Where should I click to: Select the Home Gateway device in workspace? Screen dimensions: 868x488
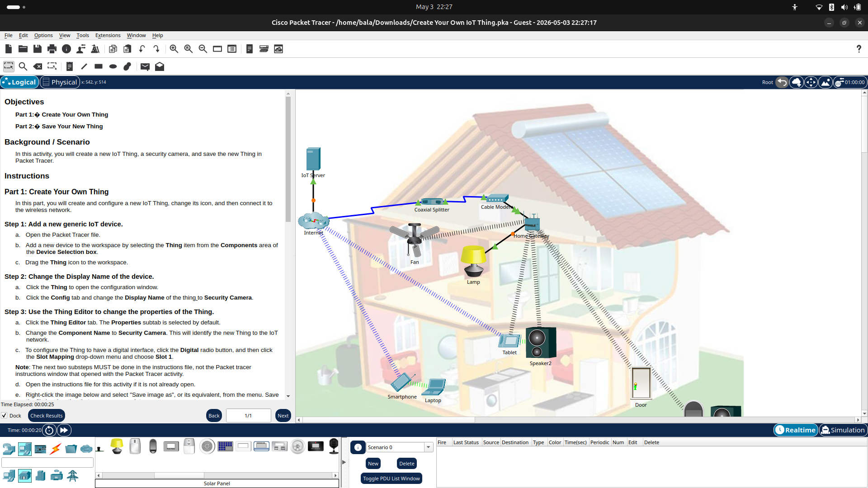click(x=532, y=224)
